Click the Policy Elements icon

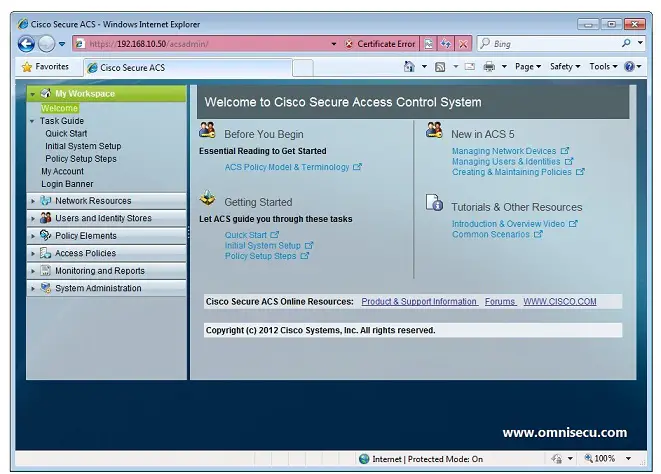[x=46, y=235]
